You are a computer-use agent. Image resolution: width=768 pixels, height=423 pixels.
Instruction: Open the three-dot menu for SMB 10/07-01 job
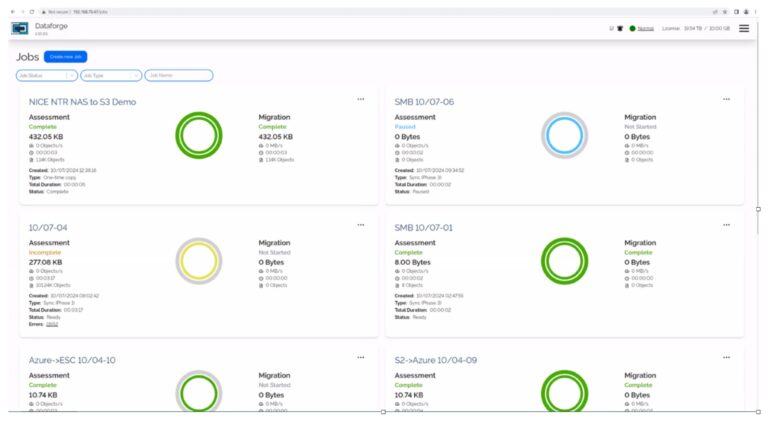727,225
